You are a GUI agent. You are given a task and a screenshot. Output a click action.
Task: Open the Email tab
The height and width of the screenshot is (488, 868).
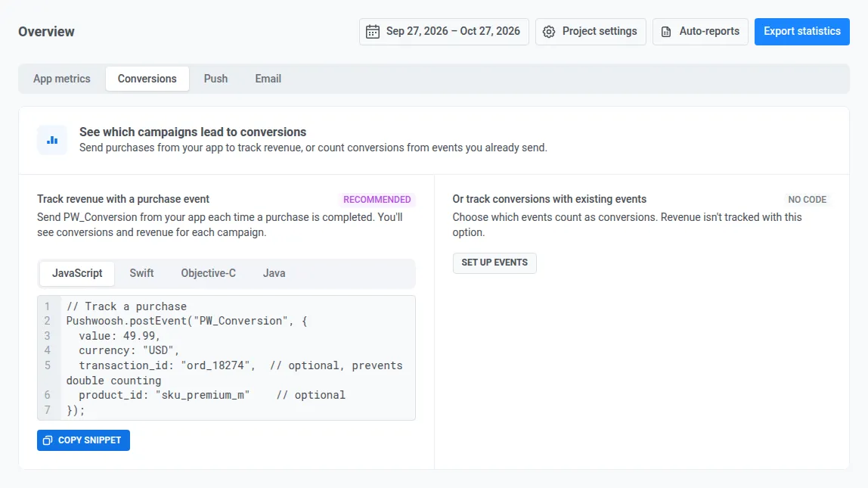[x=268, y=79]
